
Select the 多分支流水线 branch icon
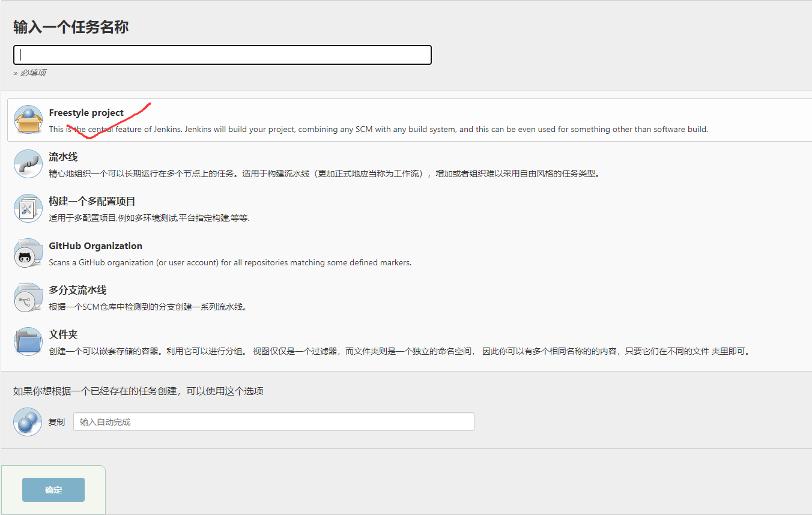pyautogui.click(x=28, y=297)
